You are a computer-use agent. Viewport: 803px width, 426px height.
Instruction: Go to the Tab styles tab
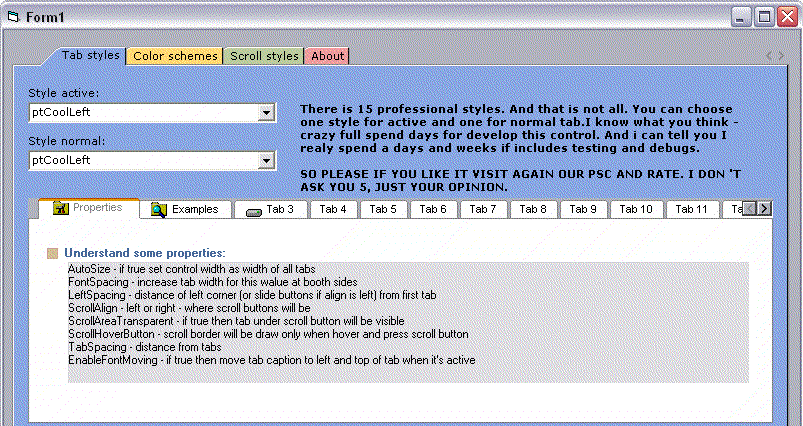pos(91,55)
